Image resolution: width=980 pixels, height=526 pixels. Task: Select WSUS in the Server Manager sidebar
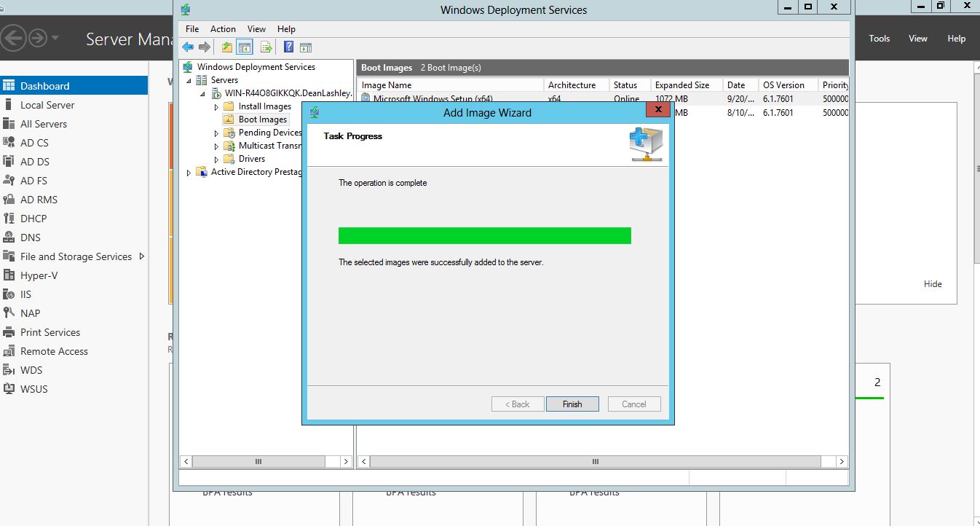[33, 389]
